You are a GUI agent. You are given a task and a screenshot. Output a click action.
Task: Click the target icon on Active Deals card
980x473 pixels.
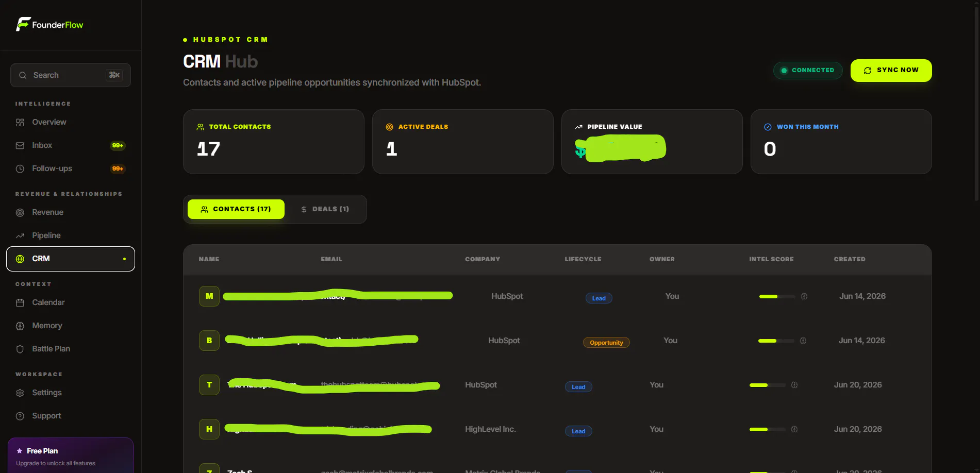coord(390,127)
